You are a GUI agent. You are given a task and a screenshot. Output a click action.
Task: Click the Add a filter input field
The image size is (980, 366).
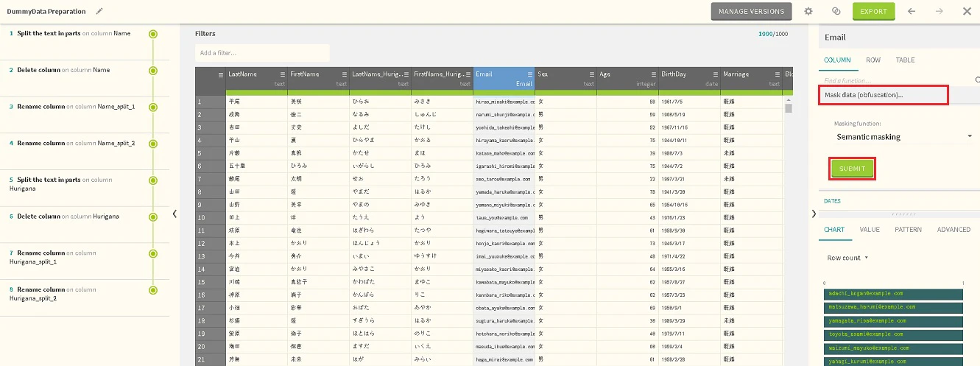[x=262, y=53]
